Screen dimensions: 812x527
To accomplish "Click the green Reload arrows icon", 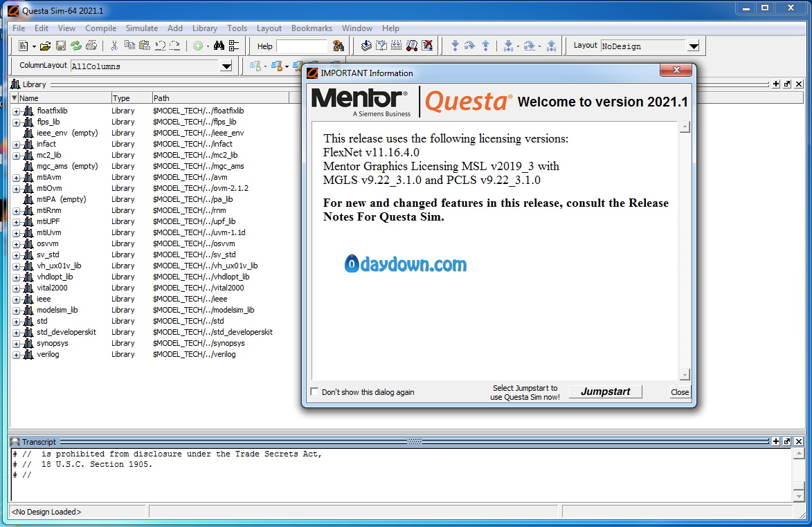I will tap(76, 46).
